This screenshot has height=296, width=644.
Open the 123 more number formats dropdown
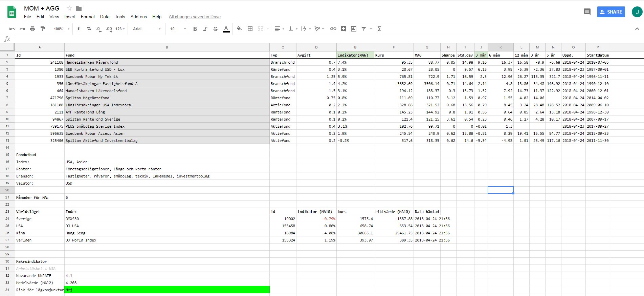120,29
